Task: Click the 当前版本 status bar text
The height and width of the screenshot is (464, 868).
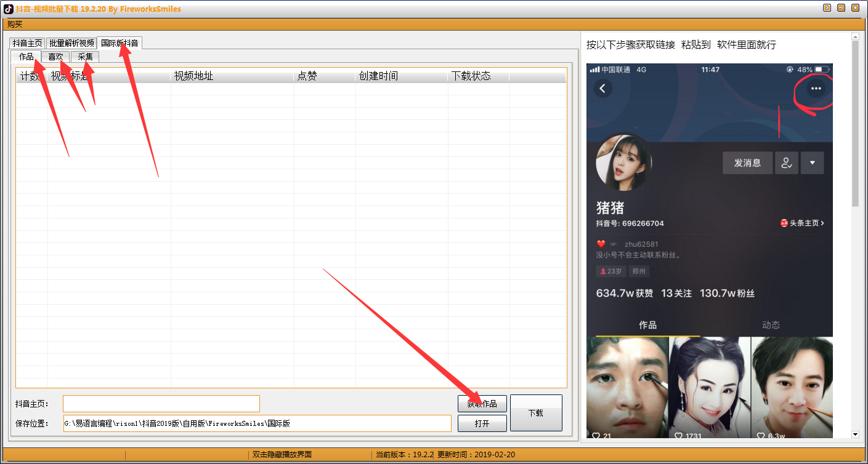Action: (405, 455)
